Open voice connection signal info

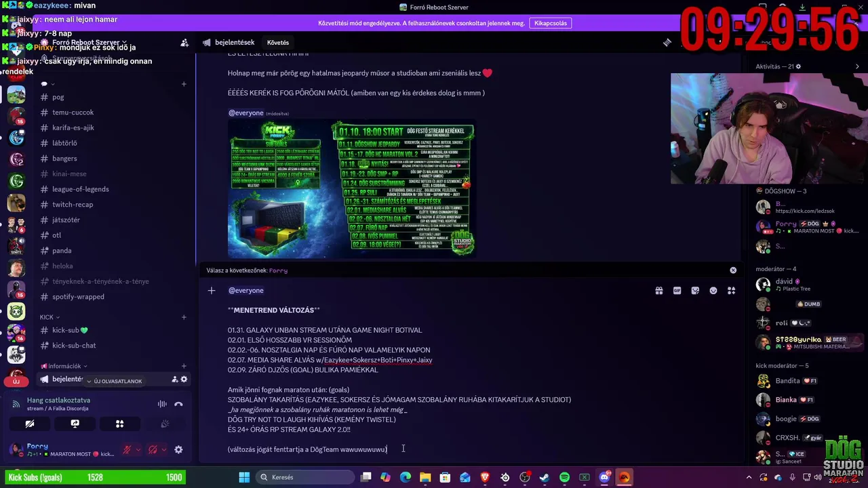pyautogui.click(x=16, y=404)
